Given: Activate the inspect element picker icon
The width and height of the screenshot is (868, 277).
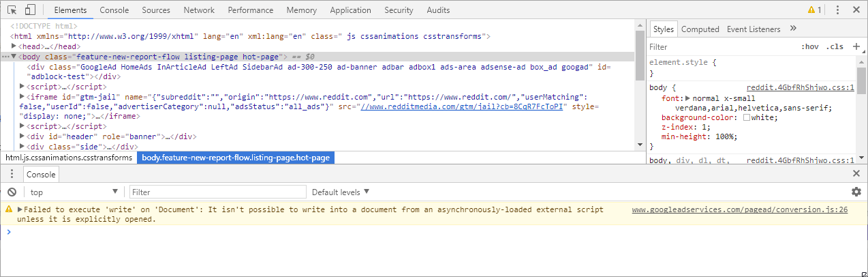Looking at the screenshot, I should 12,10.
